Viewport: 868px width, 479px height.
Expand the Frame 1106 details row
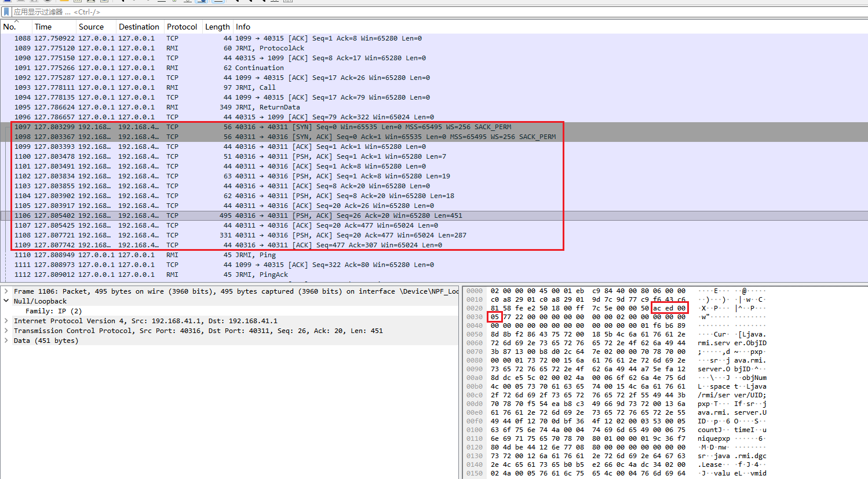click(x=6, y=291)
